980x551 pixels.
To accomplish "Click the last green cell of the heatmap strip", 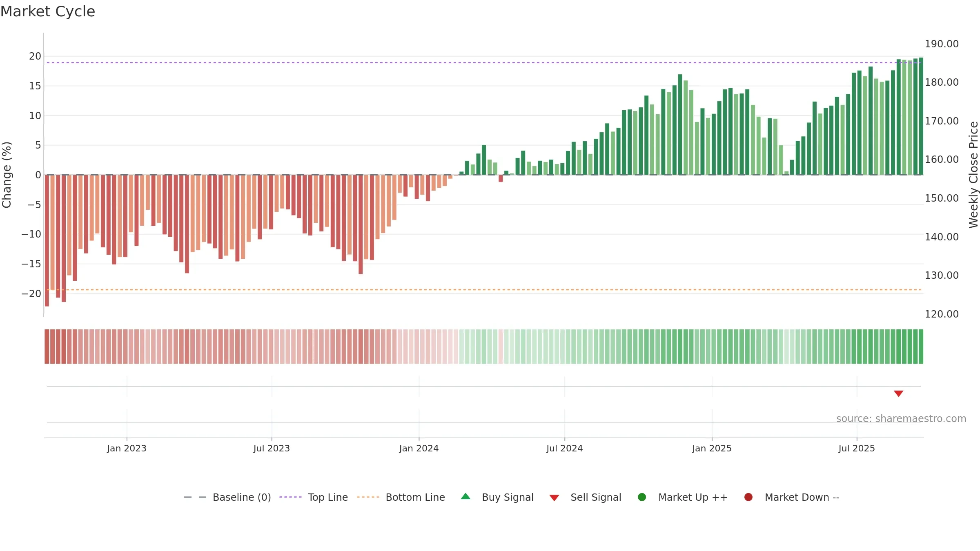I will click(x=921, y=347).
